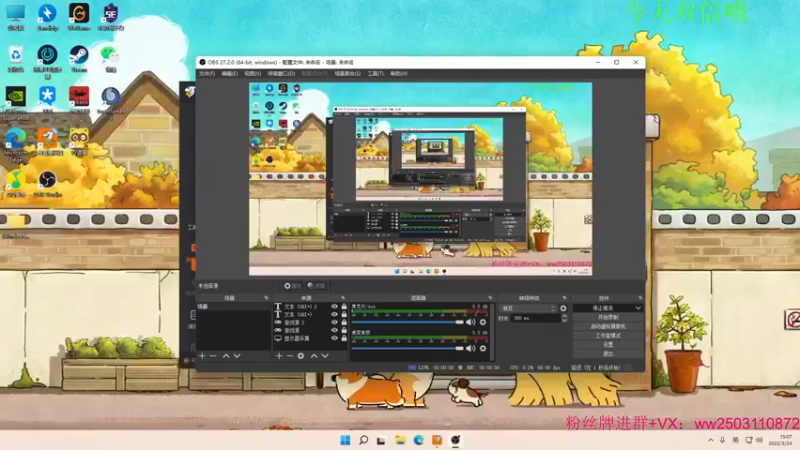Adjust the 桌面音频 volume slider
Image resolution: width=800 pixels, height=450 pixels.
point(407,348)
